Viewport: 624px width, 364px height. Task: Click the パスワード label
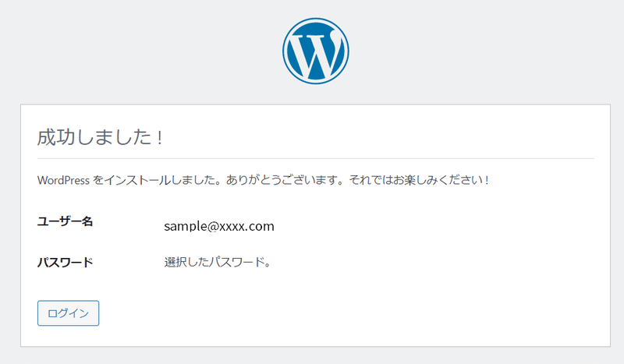66,263
